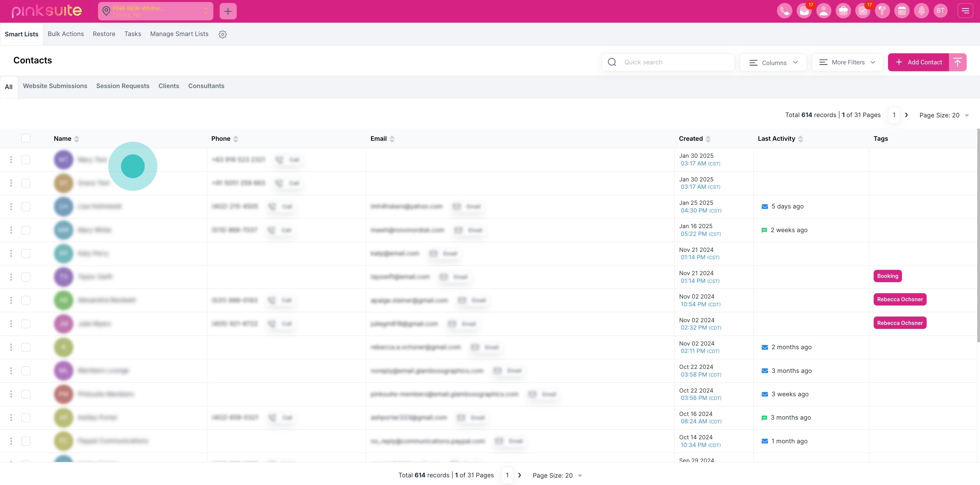Click the Booking tag label

(x=887, y=276)
